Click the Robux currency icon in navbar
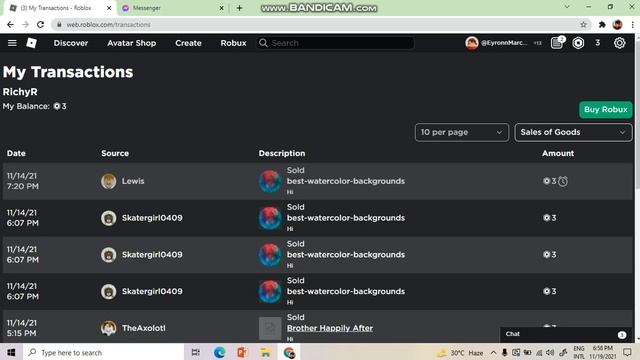This screenshot has width=640, height=360. pyautogui.click(x=578, y=43)
